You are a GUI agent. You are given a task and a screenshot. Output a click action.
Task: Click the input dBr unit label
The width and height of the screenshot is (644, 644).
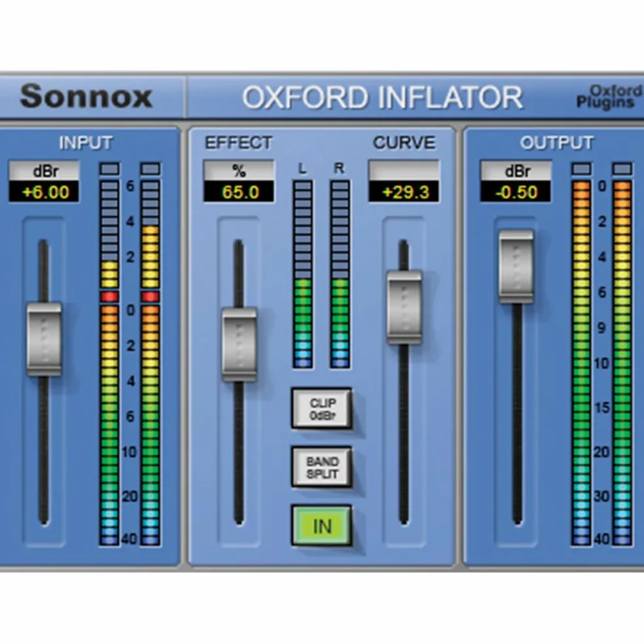pos(45,171)
